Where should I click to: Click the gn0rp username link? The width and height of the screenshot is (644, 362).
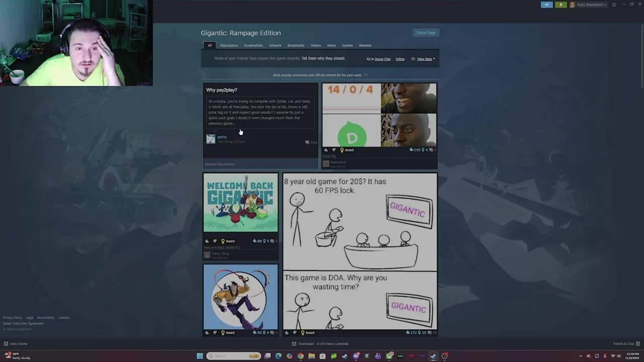coord(222,137)
